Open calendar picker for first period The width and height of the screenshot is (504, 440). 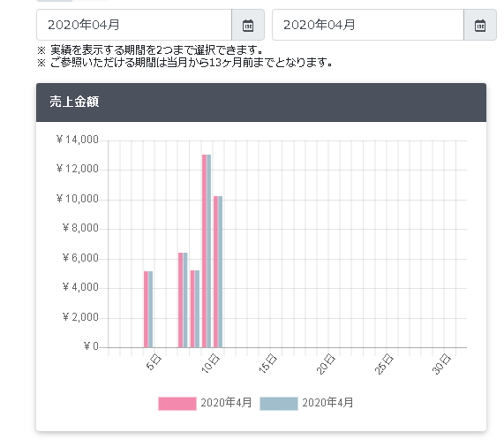tap(248, 25)
